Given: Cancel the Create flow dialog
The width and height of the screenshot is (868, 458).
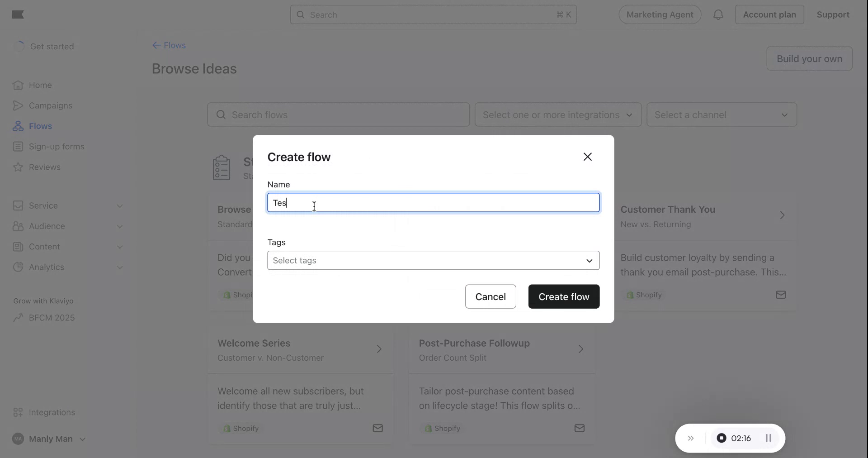Looking at the screenshot, I should click(x=491, y=296).
